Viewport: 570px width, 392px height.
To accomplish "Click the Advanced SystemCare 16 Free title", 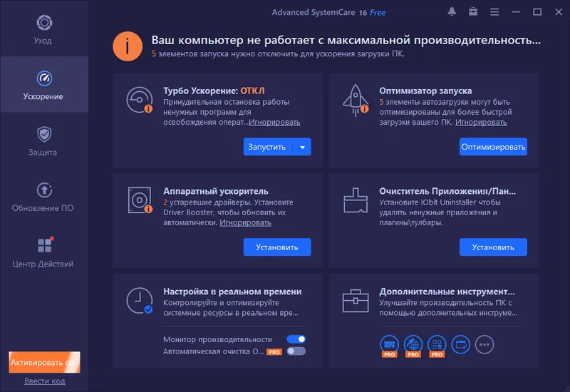I will tap(328, 12).
